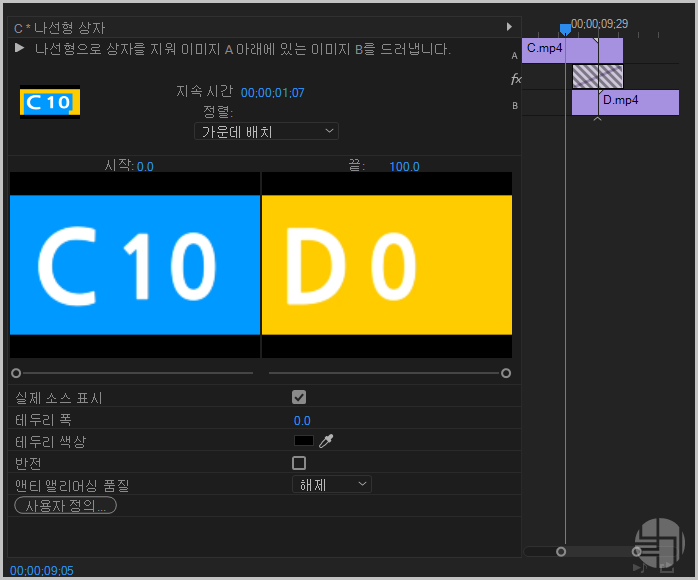Click the C 10 start frame preview
Viewport: 698px width, 580px height.
pyautogui.click(x=135, y=265)
